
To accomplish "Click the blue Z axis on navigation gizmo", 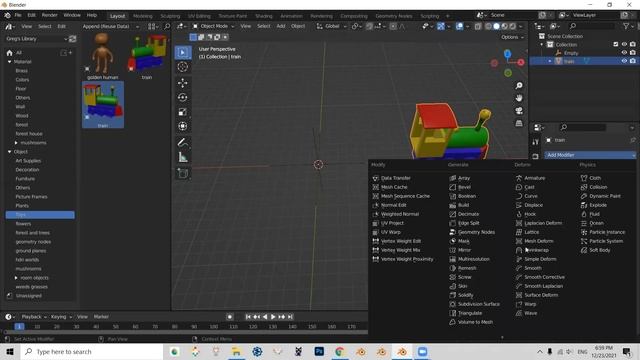I will click(507, 53).
